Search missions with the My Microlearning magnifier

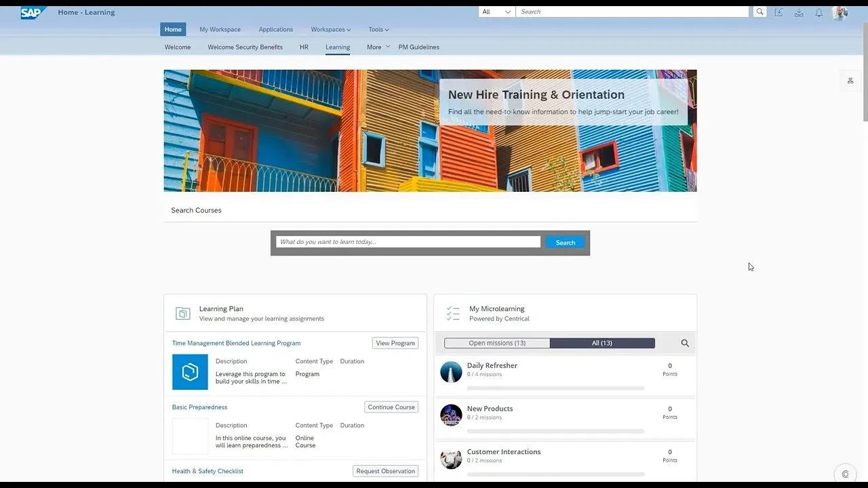pyautogui.click(x=685, y=343)
